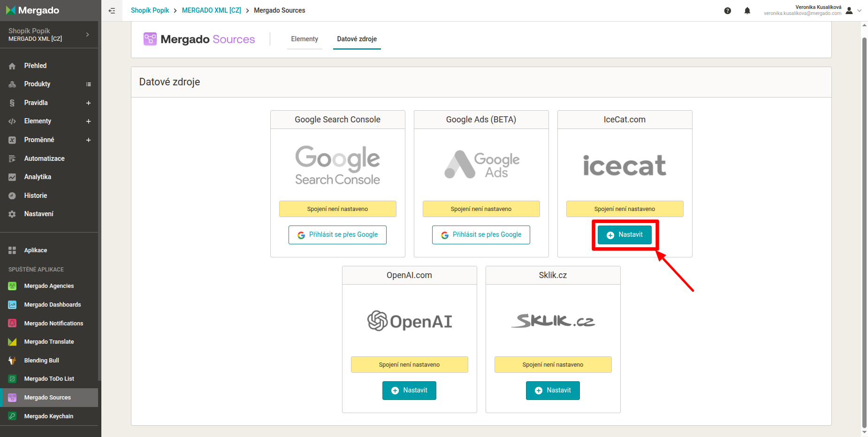The width and height of the screenshot is (868, 437).
Task: Click Nastavit for OpenAI.com
Action: 409,391
